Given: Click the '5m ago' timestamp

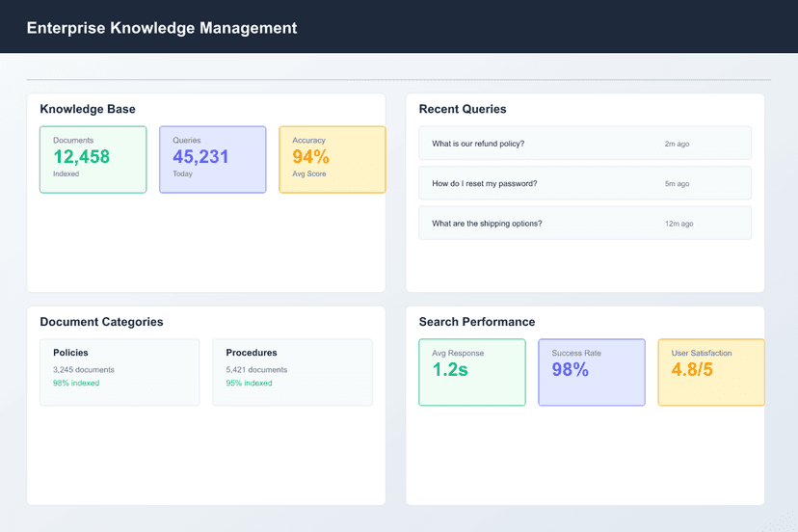Looking at the screenshot, I should tap(677, 183).
